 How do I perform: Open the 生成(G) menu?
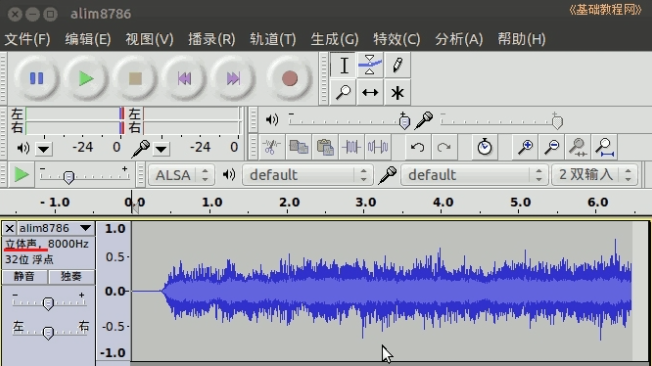pos(334,39)
